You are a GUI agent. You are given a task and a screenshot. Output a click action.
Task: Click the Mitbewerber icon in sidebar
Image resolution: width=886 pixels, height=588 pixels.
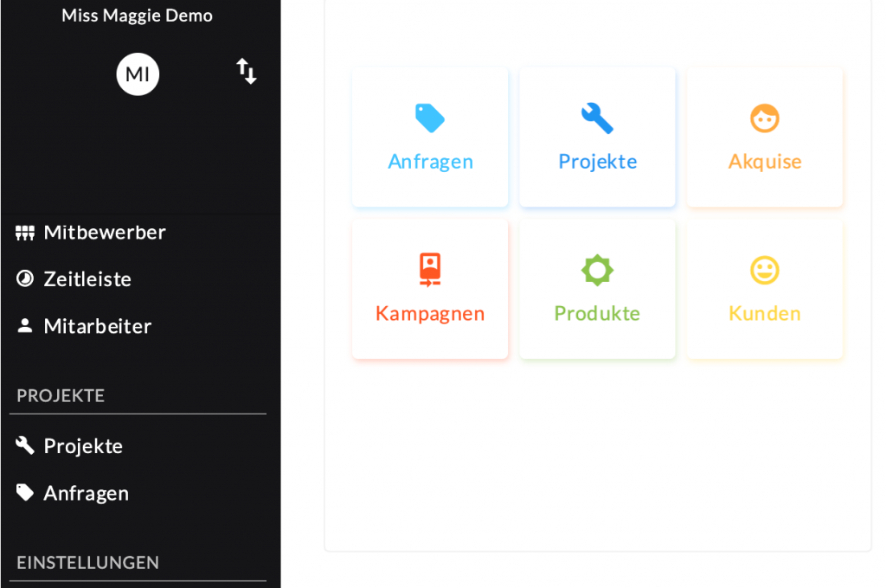(25, 233)
